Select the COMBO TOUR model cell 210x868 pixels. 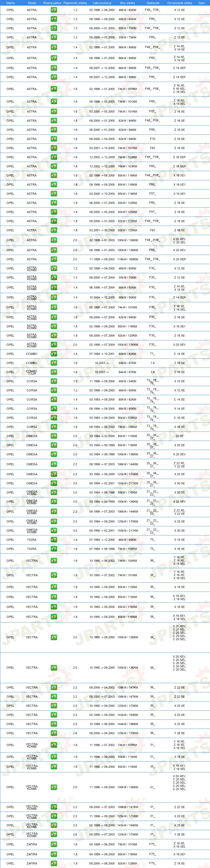[x=32, y=372]
